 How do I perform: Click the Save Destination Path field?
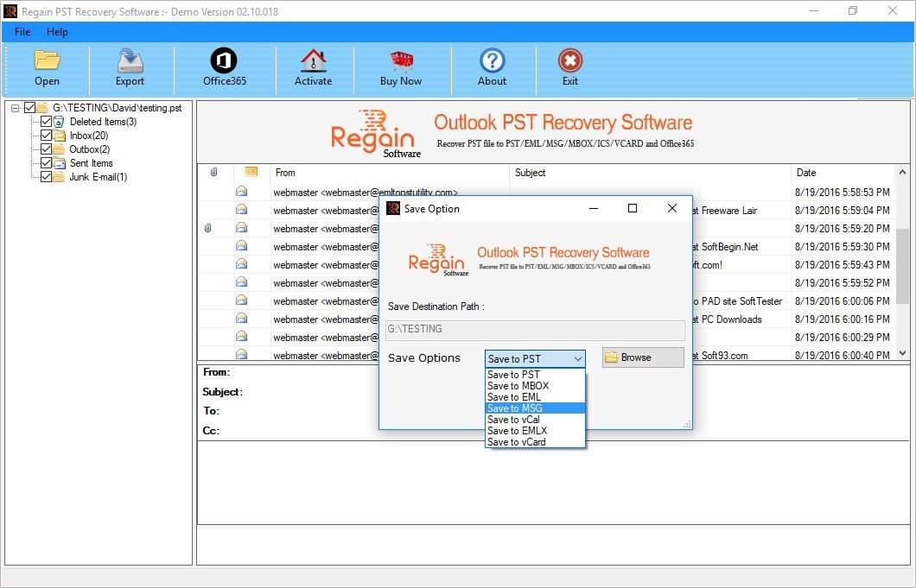(535, 329)
